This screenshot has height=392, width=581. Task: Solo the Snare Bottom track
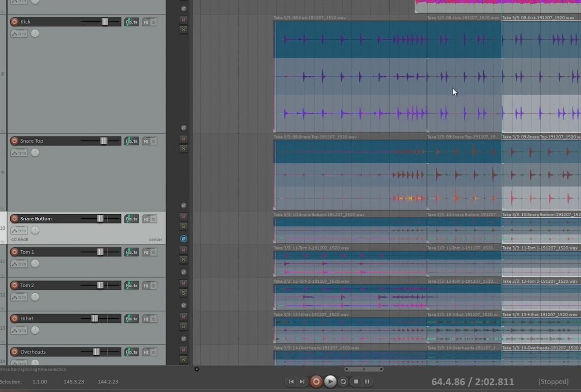coord(183,226)
